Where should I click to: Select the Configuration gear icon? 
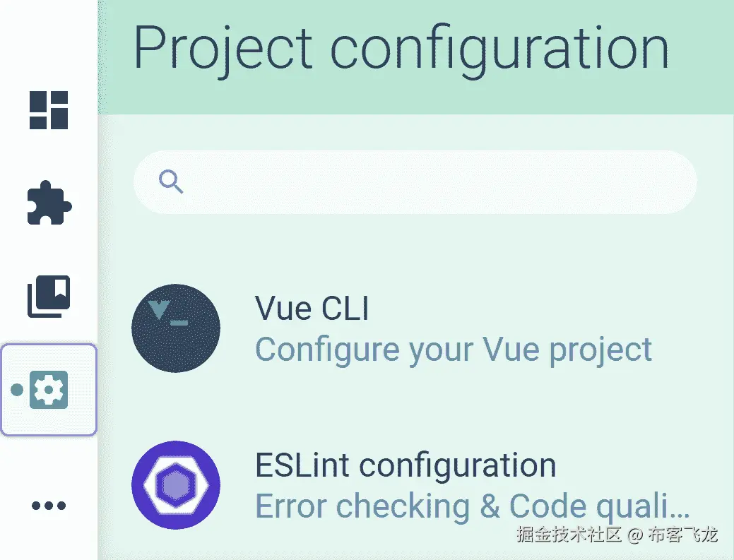[49, 390]
